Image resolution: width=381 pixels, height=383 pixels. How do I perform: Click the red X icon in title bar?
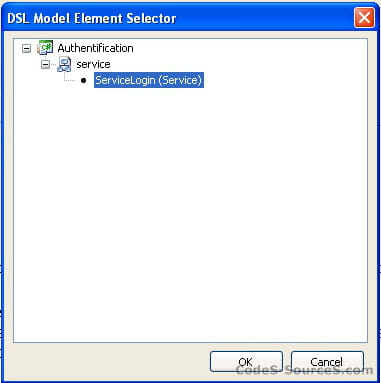364,17
